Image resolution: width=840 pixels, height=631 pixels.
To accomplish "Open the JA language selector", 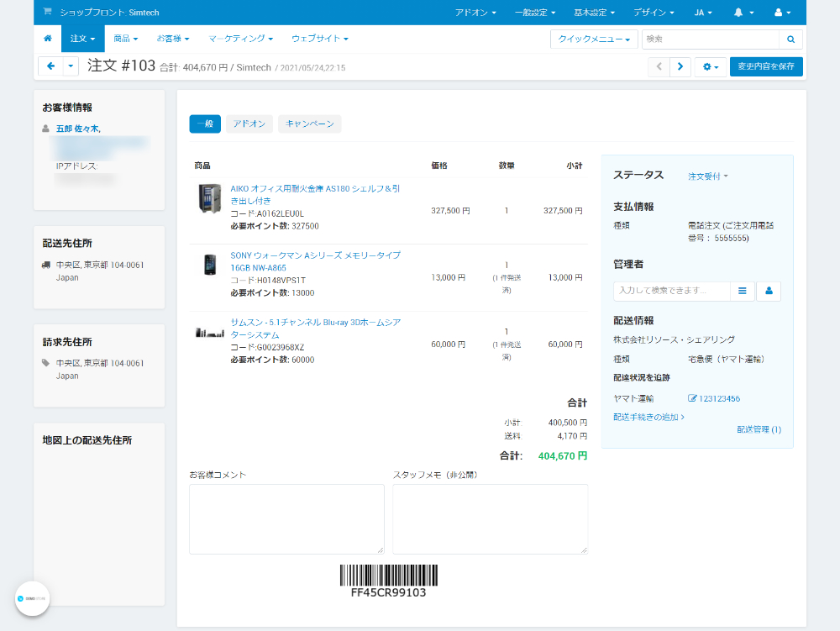I will tap(703, 13).
